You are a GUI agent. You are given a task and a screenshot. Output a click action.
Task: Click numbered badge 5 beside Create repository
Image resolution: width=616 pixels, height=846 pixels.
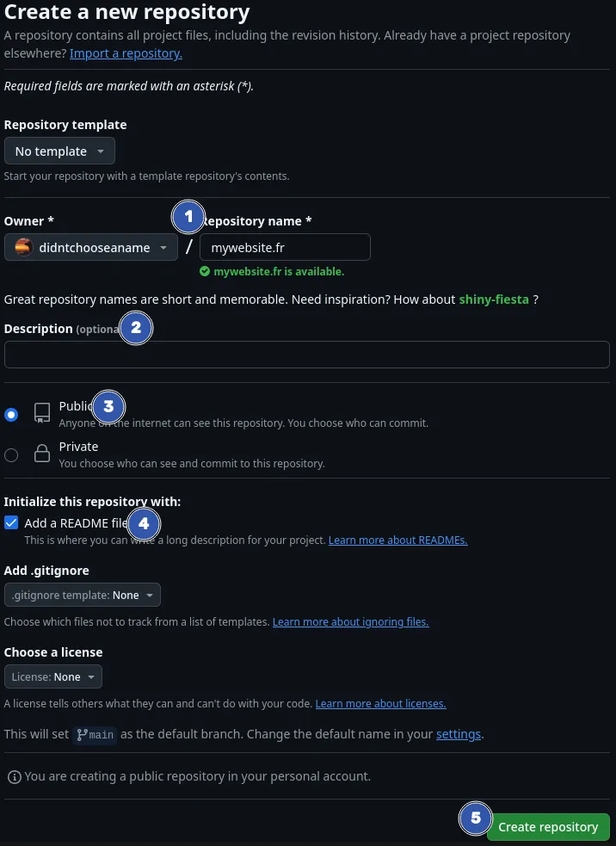coord(475,818)
